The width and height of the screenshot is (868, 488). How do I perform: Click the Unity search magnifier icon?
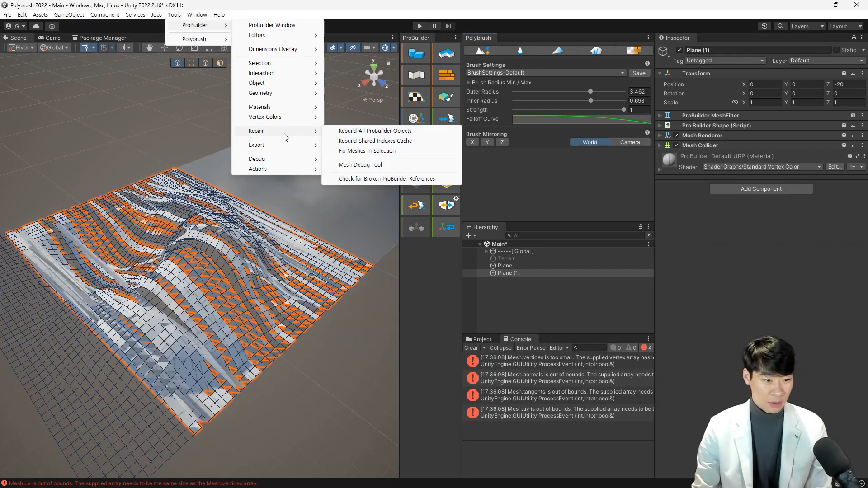point(780,26)
